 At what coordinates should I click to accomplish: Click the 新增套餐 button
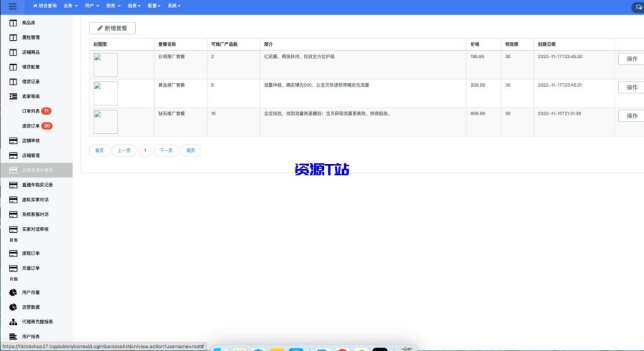(112, 28)
